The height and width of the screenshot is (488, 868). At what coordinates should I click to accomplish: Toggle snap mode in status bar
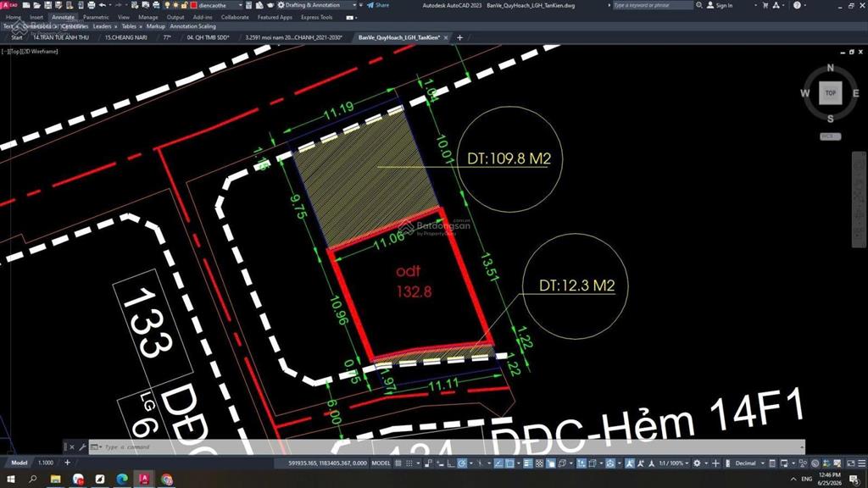pos(409,463)
